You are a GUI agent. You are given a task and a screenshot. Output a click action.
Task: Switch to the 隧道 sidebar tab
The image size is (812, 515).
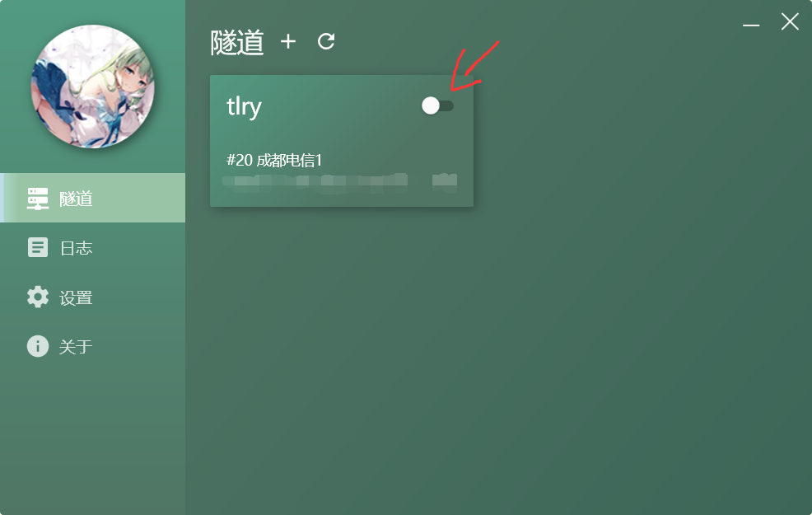93,198
